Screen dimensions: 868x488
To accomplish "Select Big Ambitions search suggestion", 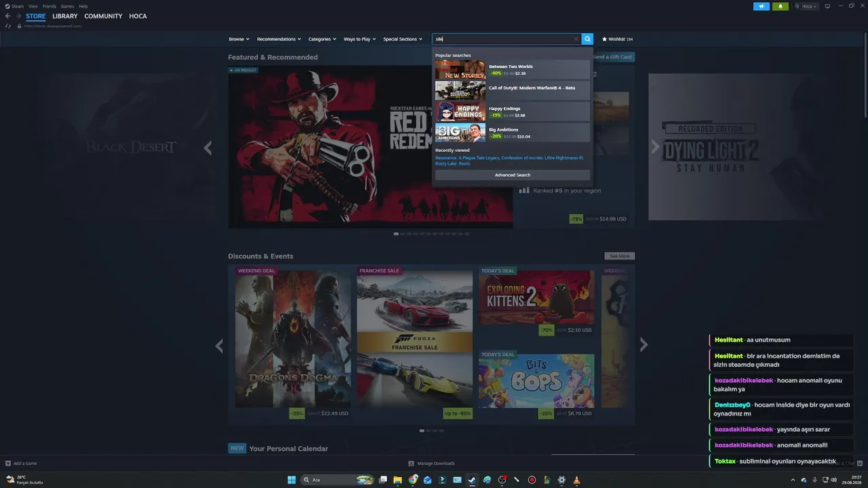I will [x=513, y=133].
